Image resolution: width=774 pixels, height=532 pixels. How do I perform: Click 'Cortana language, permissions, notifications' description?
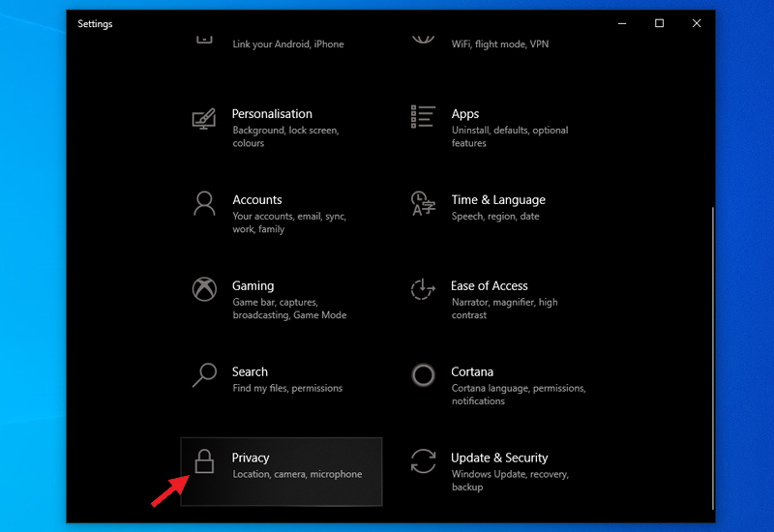pyautogui.click(x=519, y=395)
